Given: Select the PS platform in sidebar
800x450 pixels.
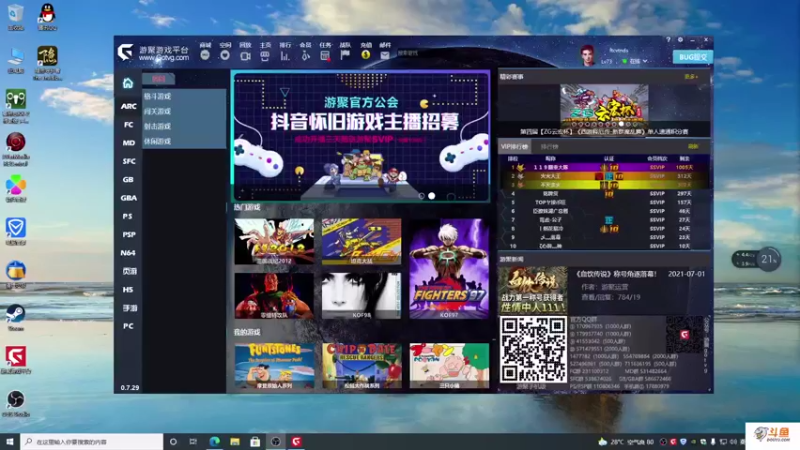Looking at the screenshot, I should click(129, 216).
